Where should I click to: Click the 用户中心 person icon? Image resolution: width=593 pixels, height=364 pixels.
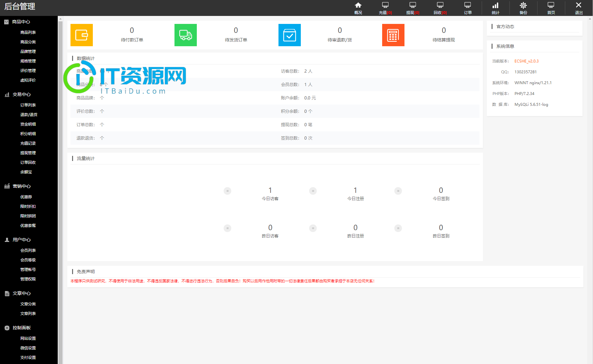pyautogui.click(x=7, y=240)
